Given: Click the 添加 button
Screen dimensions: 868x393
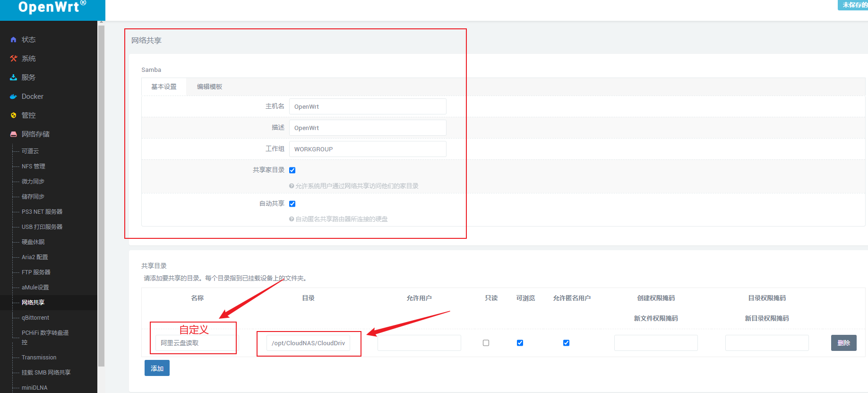Looking at the screenshot, I should click(157, 368).
